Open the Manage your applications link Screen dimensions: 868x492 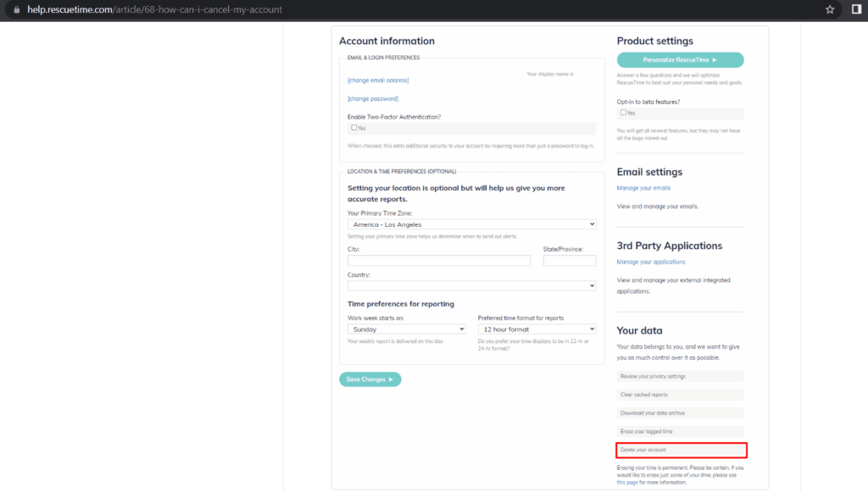651,262
